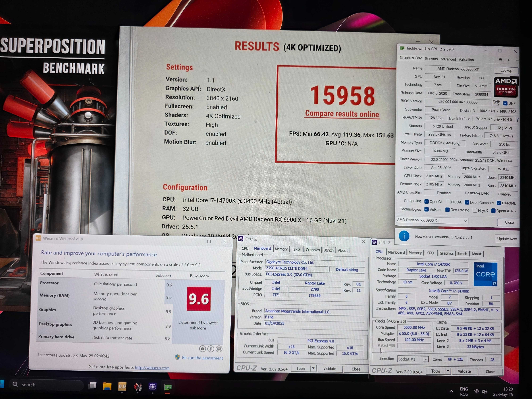
Task: Click the Winaero WEI title bar icon
Action: tap(38, 238)
